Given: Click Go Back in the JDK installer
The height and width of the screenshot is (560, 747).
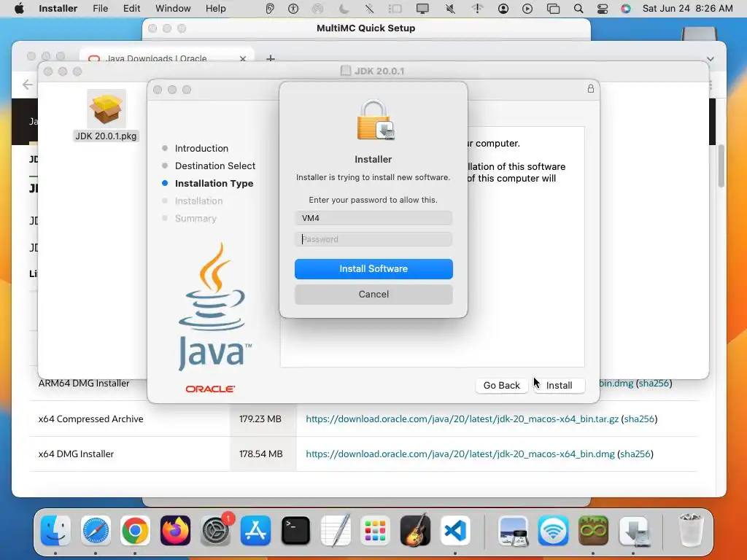Looking at the screenshot, I should (502, 385).
